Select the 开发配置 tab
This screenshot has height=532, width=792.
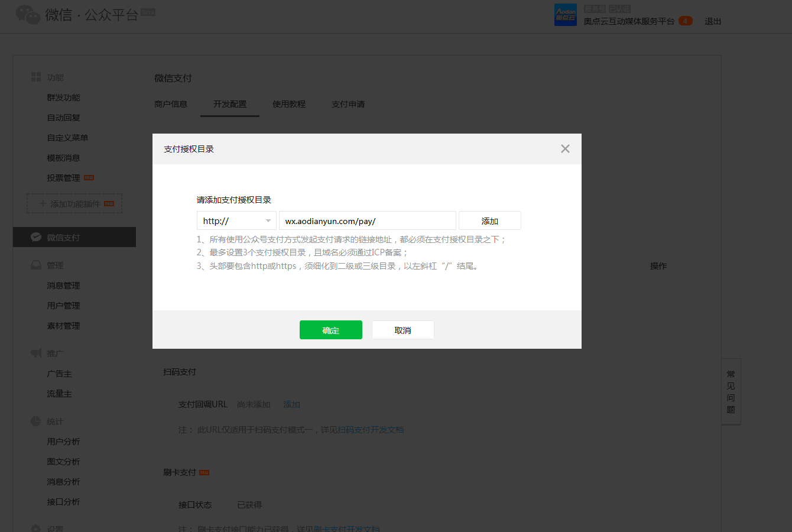pyautogui.click(x=230, y=104)
